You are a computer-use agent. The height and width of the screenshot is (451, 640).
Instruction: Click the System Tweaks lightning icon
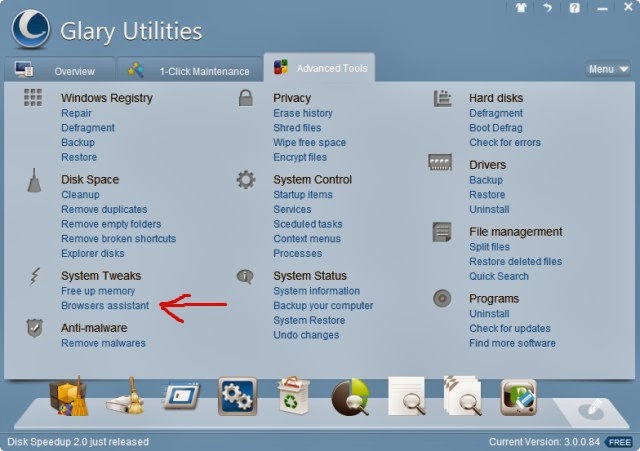35,276
